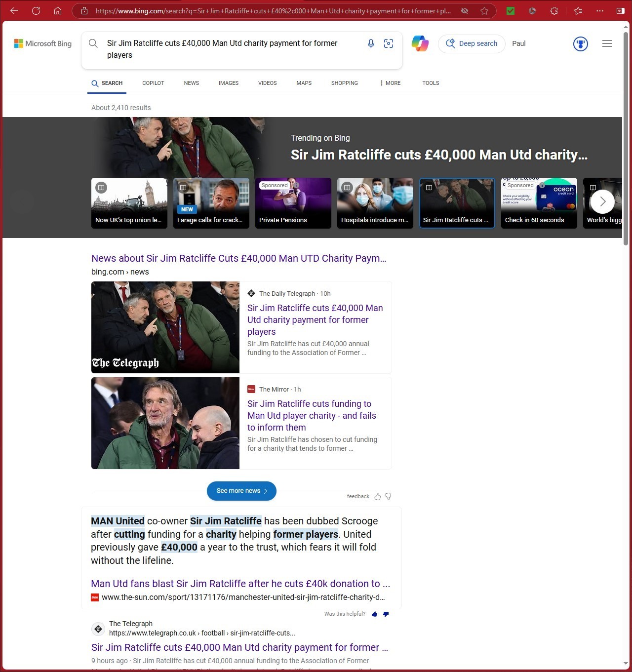This screenshot has width=632, height=672.
Task: Open Hospitals introduce trending card
Action: coord(375,203)
